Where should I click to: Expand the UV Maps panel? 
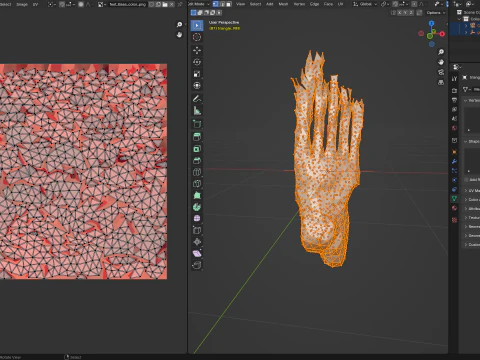pos(466,191)
